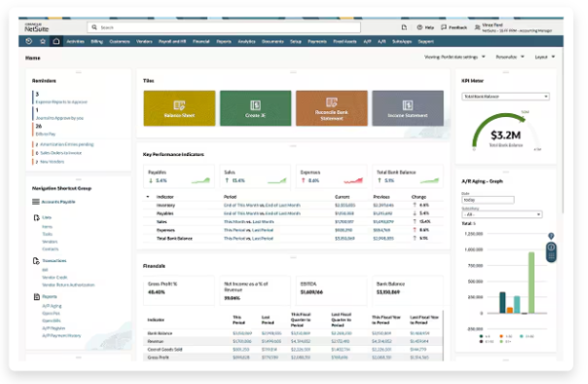Open the user role profile icon

click(477, 27)
